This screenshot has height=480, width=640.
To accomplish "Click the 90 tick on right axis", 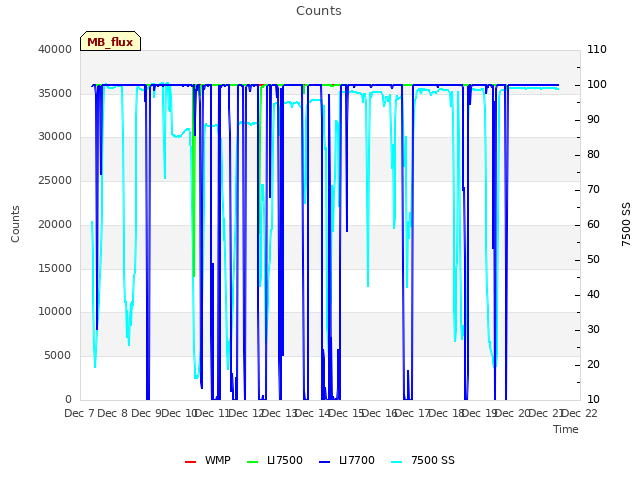I will 593,120.
